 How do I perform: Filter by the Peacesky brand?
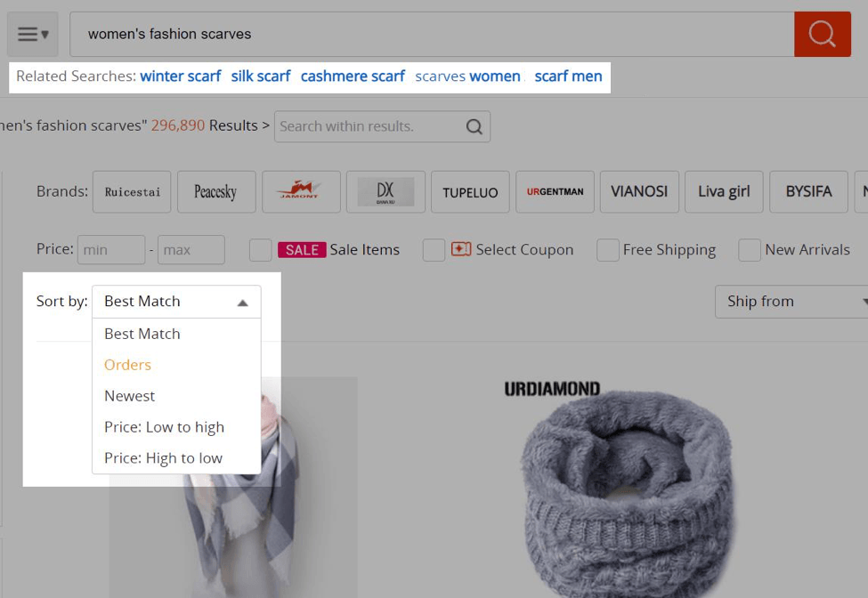point(216,191)
